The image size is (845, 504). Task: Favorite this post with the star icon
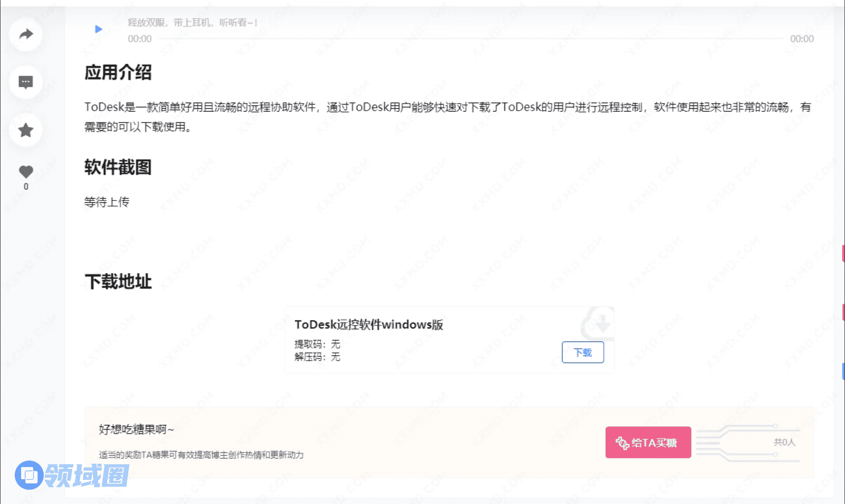26,130
